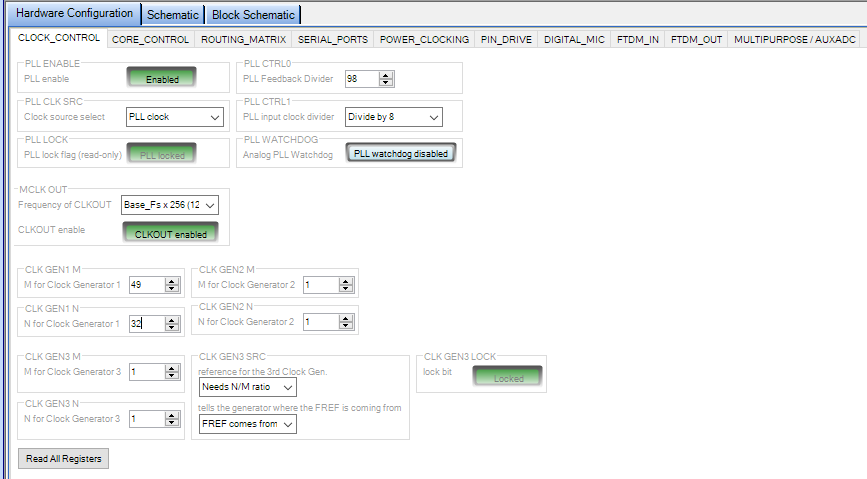Select the CLOCK_CONTROL tab
Screen dimensions: 867x479
(59, 38)
